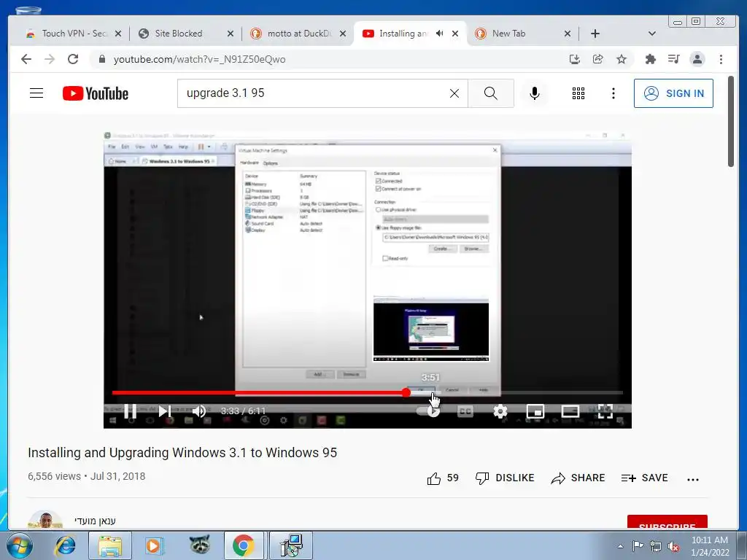Open taskbar clock showing 10:11 AM

coord(710,545)
